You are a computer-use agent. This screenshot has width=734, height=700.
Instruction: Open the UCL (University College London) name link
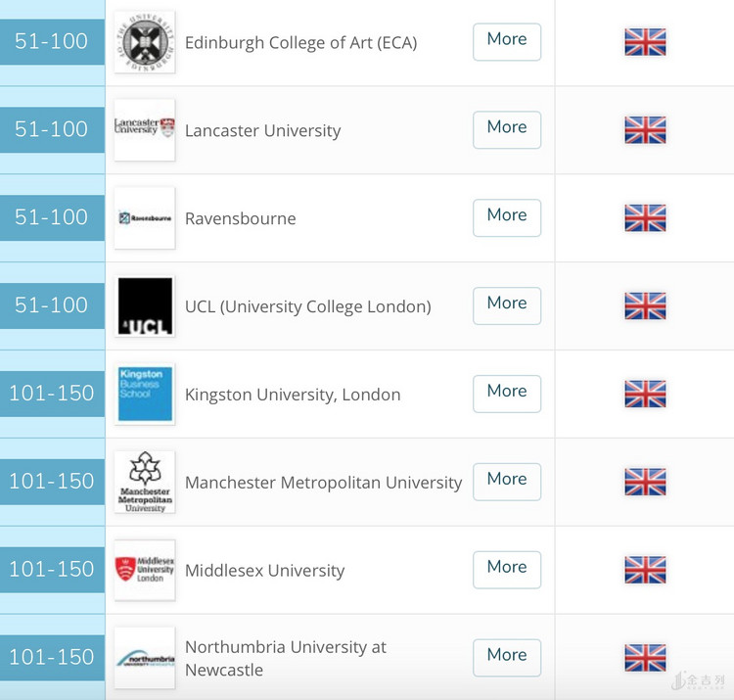pyautogui.click(x=308, y=306)
